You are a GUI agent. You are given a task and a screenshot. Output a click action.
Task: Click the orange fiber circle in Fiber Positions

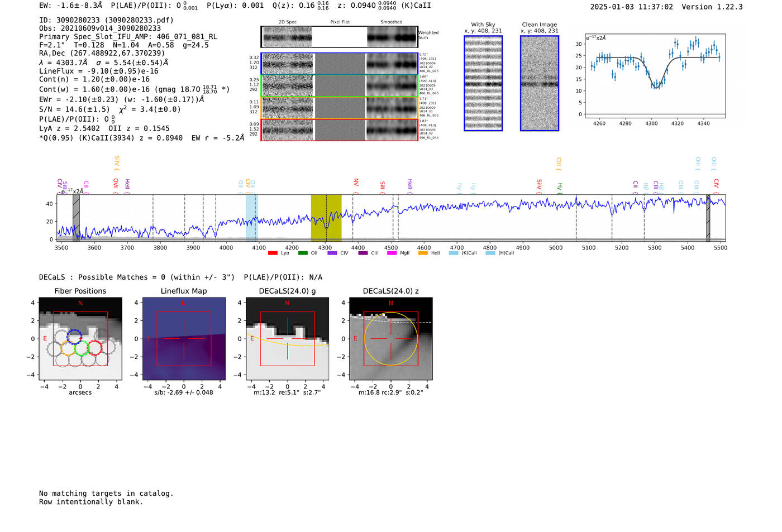(x=68, y=348)
